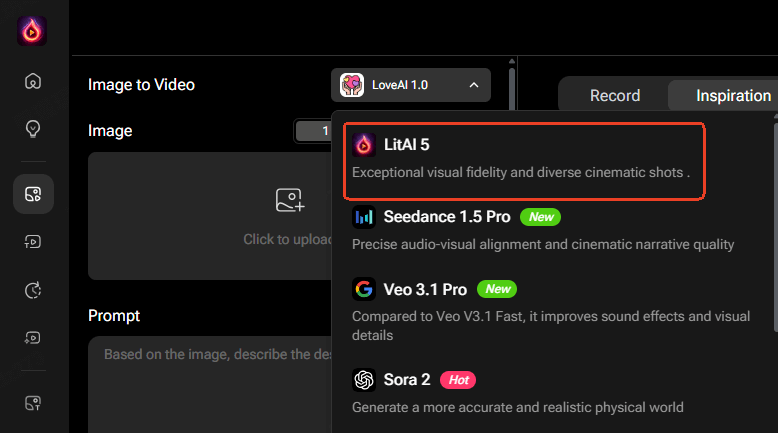The image size is (778, 433).
Task: Click the Sora 2 OpenAI logo icon
Action: tap(364, 380)
